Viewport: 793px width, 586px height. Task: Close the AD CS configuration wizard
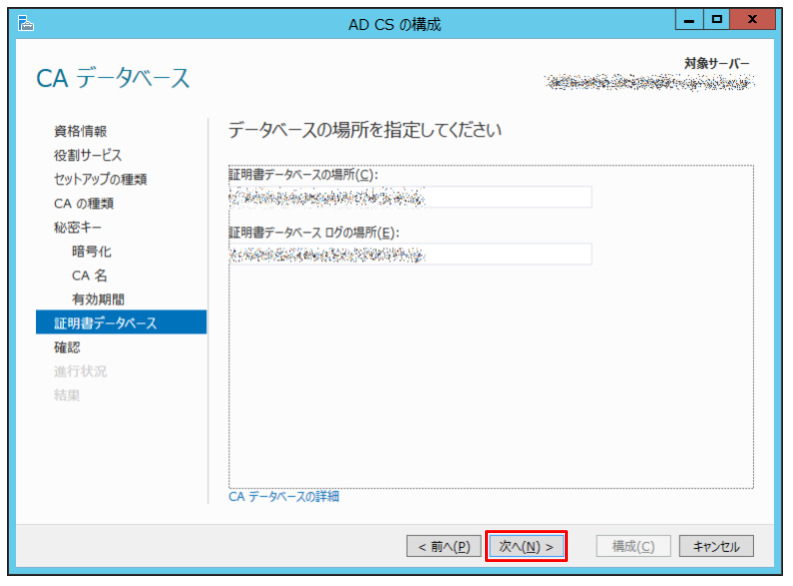(x=752, y=20)
